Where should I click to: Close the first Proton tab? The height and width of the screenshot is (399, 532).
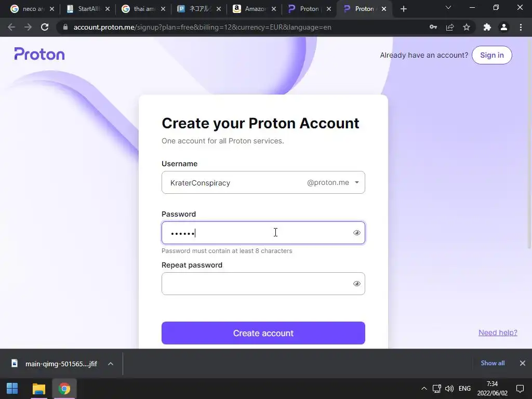(329, 9)
